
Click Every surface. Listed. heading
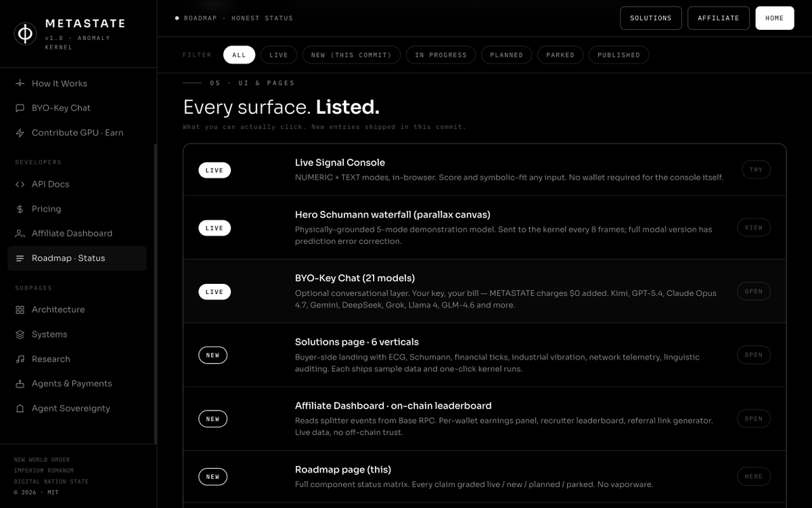point(281,107)
